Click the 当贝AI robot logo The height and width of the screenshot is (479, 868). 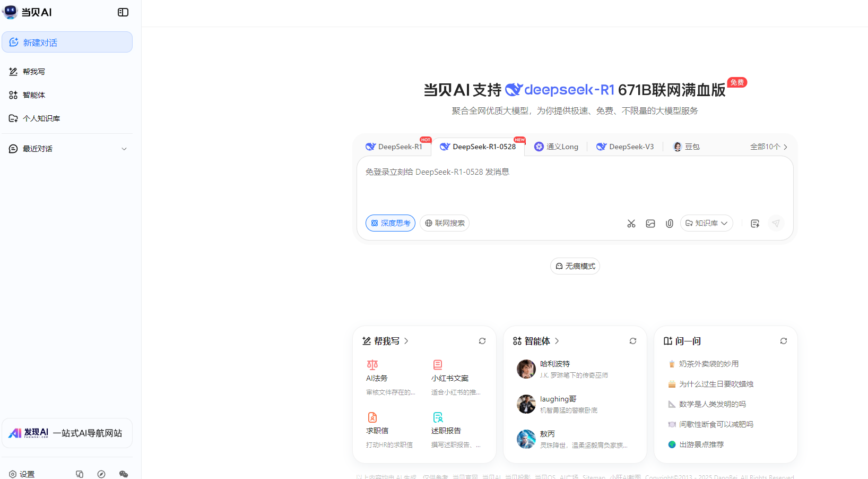point(10,12)
